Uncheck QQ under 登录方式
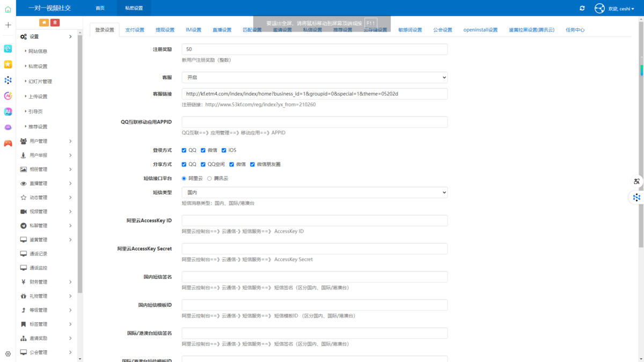 click(184, 151)
